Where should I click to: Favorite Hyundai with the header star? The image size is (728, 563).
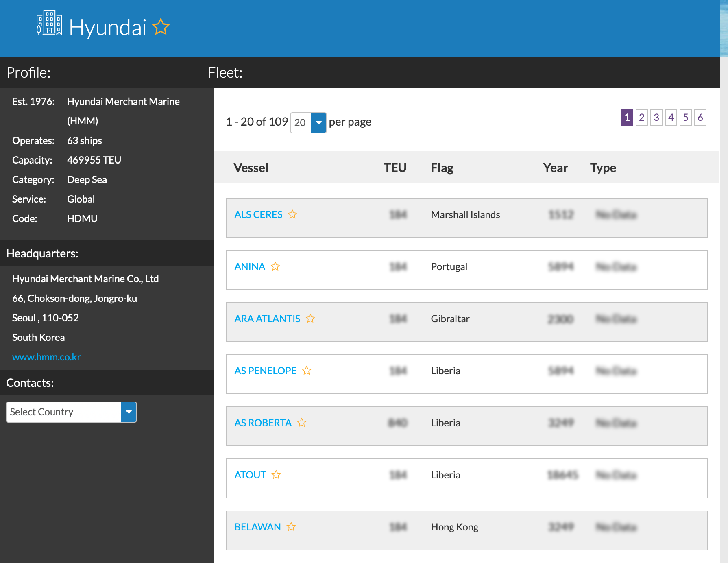tap(161, 27)
